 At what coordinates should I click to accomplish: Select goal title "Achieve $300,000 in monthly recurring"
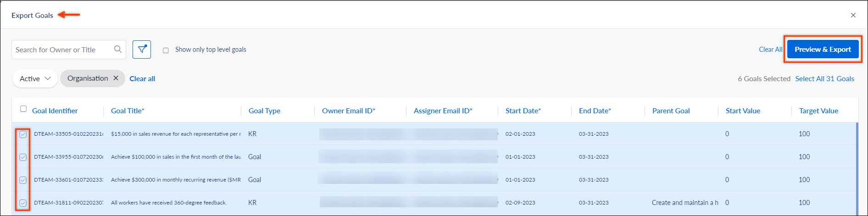tap(176, 180)
